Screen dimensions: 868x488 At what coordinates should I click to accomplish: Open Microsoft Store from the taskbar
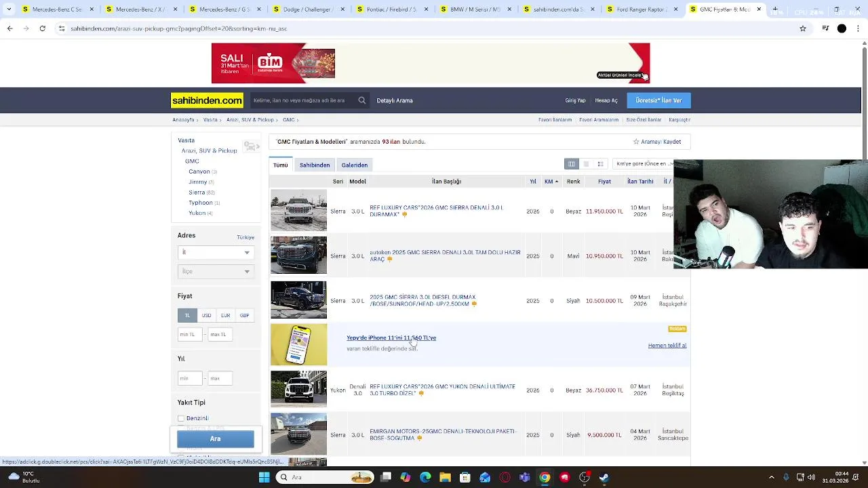[465, 477]
